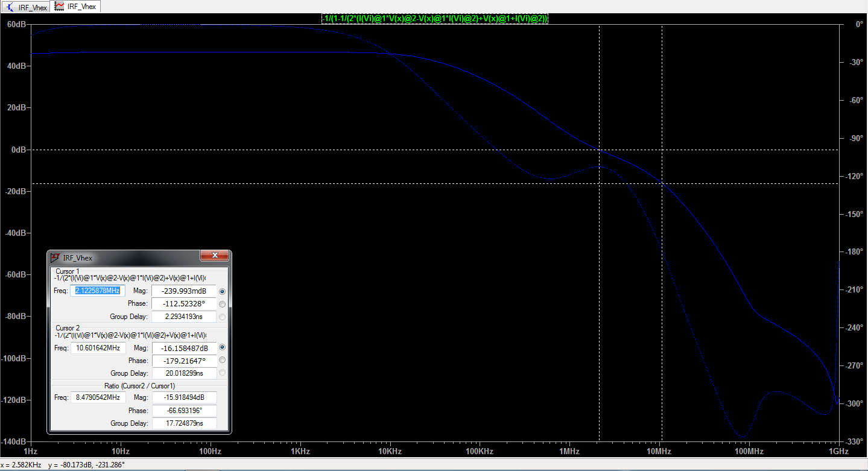Click Ratio Mag value field
868x471 pixels.
(x=183, y=397)
